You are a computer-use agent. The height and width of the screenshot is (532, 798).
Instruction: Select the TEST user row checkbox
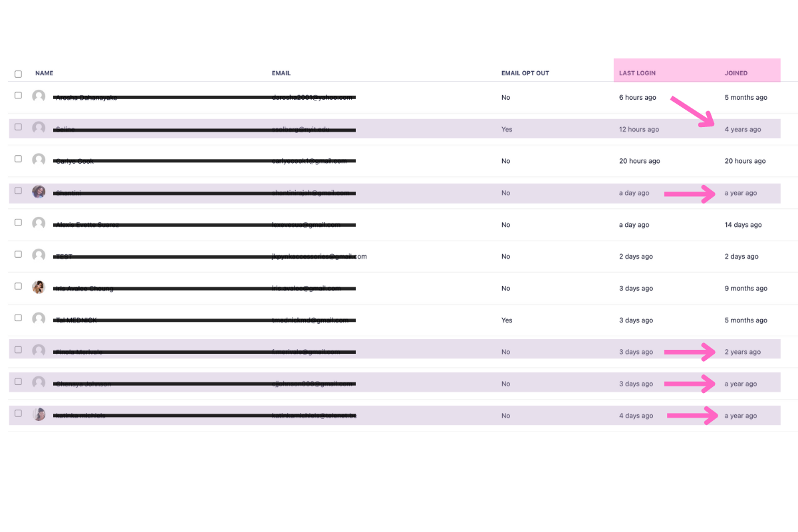coord(18,254)
